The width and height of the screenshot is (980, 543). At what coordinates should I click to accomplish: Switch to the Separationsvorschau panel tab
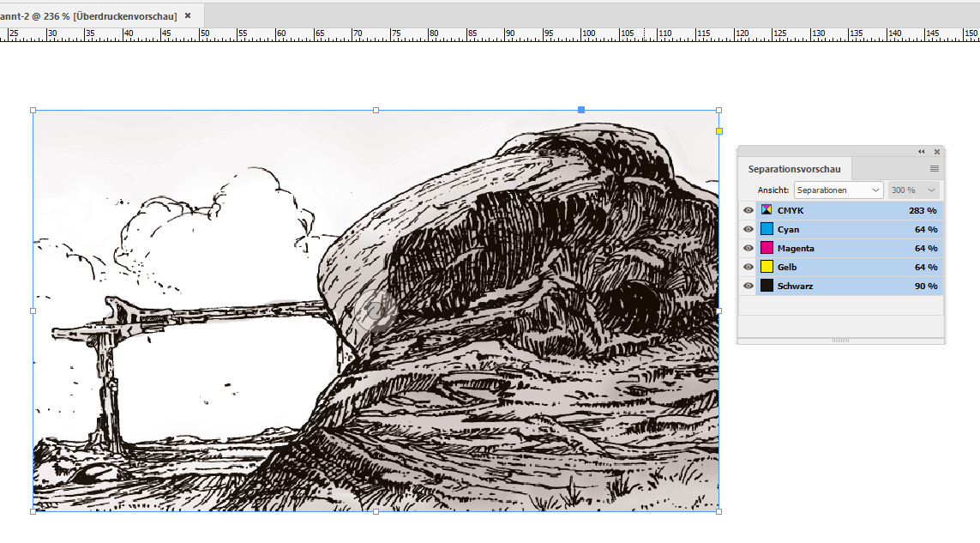tap(796, 169)
